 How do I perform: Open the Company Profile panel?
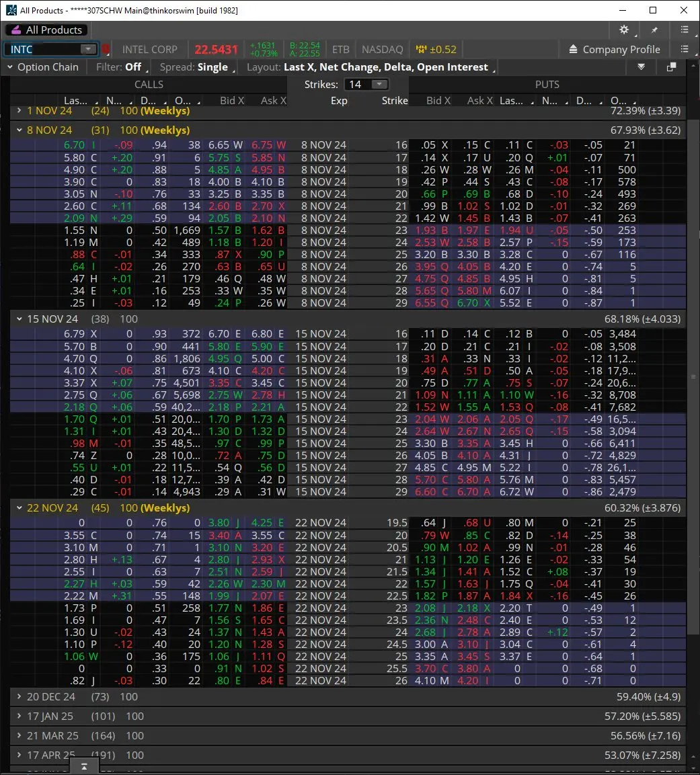click(615, 49)
